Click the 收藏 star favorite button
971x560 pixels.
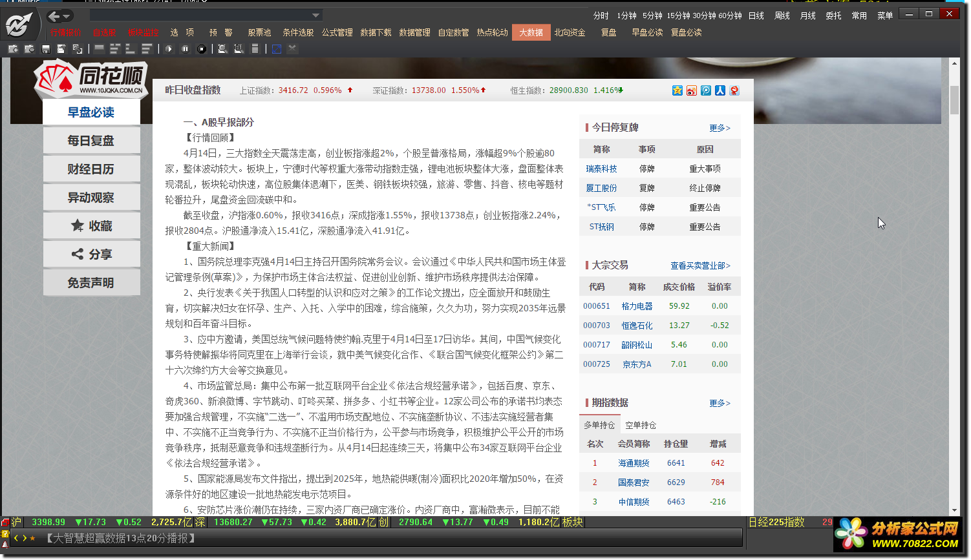[x=91, y=225]
